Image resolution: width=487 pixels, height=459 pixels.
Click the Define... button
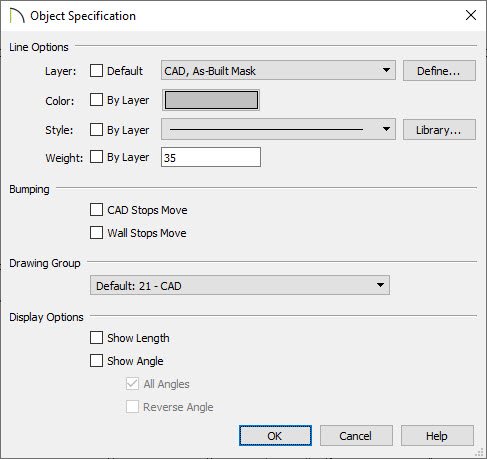439,71
